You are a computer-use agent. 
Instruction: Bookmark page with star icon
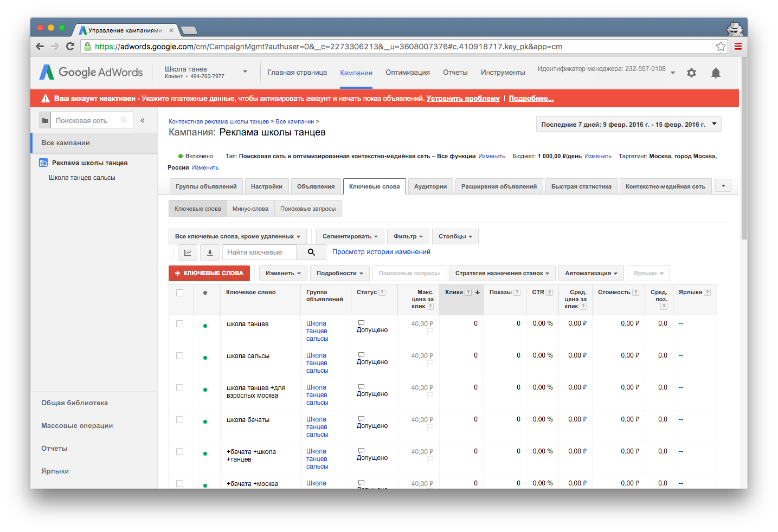pyautogui.click(x=721, y=47)
